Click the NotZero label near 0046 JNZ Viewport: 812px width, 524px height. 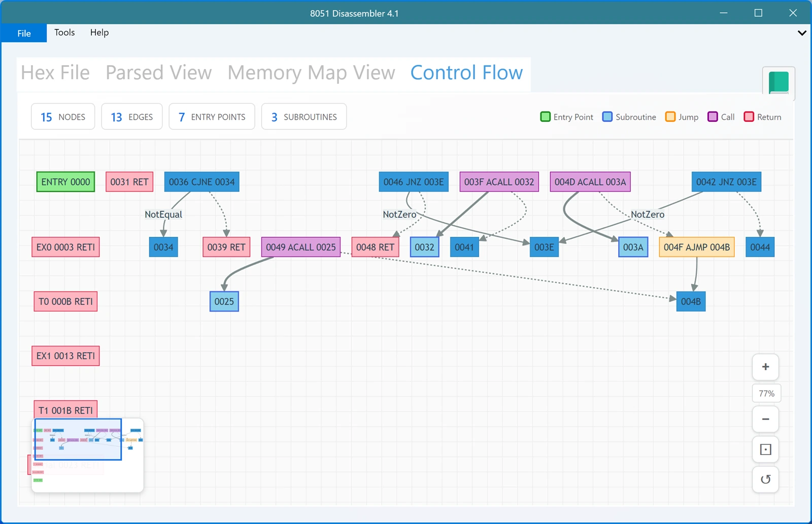tap(399, 215)
